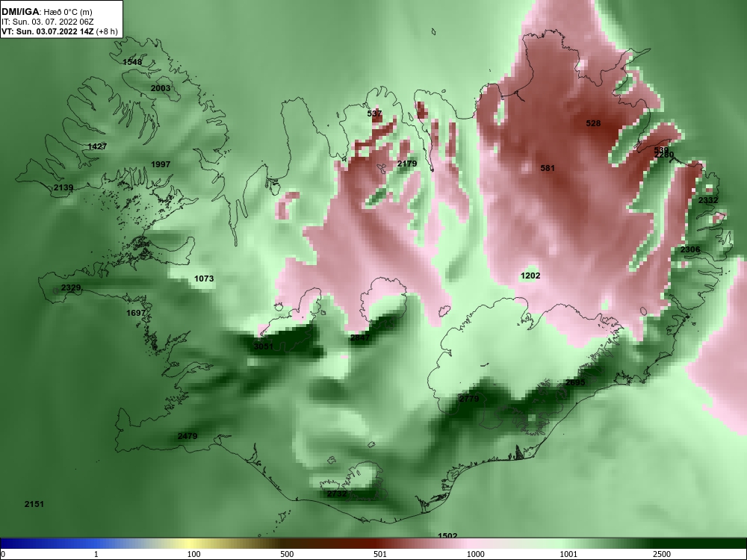
Task: Click the 2280 value label
Action: [x=664, y=155]
